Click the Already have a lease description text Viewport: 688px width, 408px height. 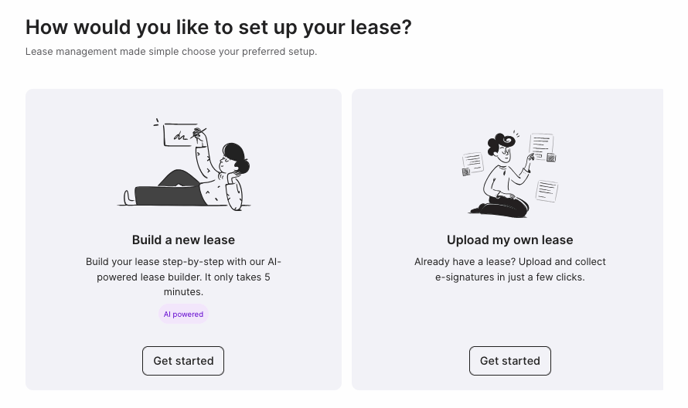(510, 269)
